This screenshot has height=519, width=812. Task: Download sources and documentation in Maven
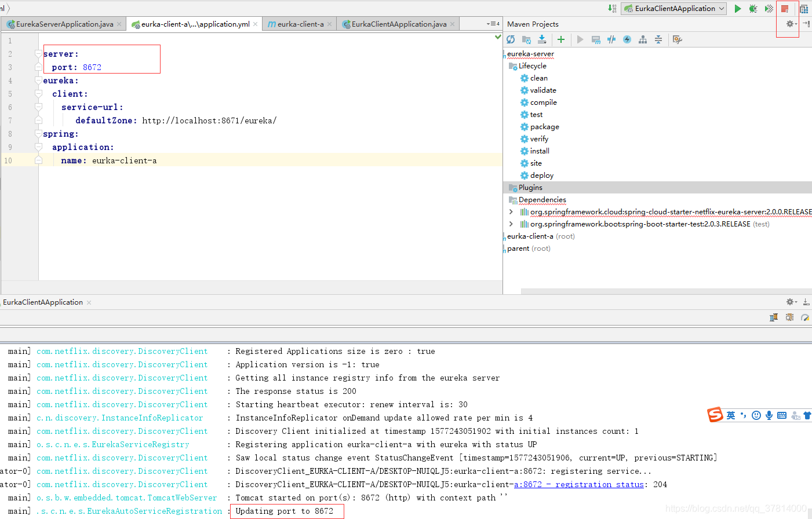click(542, 39)
